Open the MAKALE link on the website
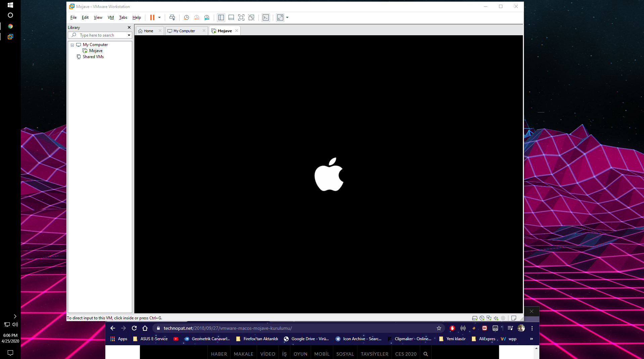Viewport: 644px width, 359px height. (243, 354)
